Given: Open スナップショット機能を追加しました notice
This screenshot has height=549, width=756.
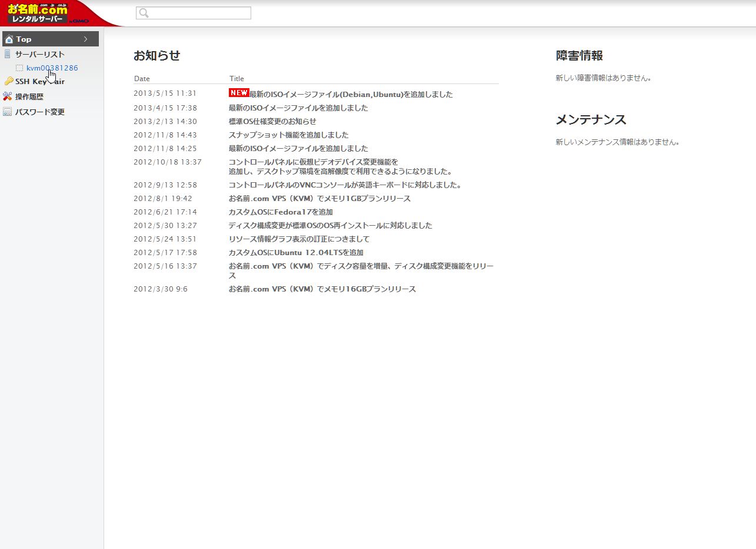Looking at the screenshot, I should 289,135.
